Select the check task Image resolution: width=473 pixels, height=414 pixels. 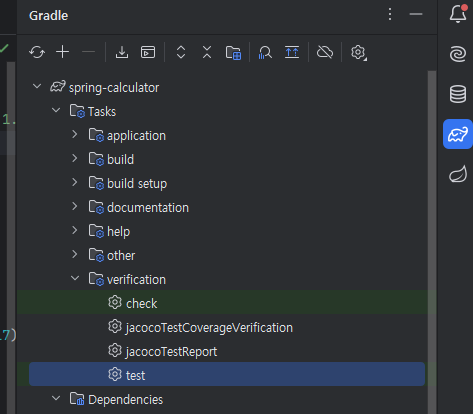pos(227,302)
